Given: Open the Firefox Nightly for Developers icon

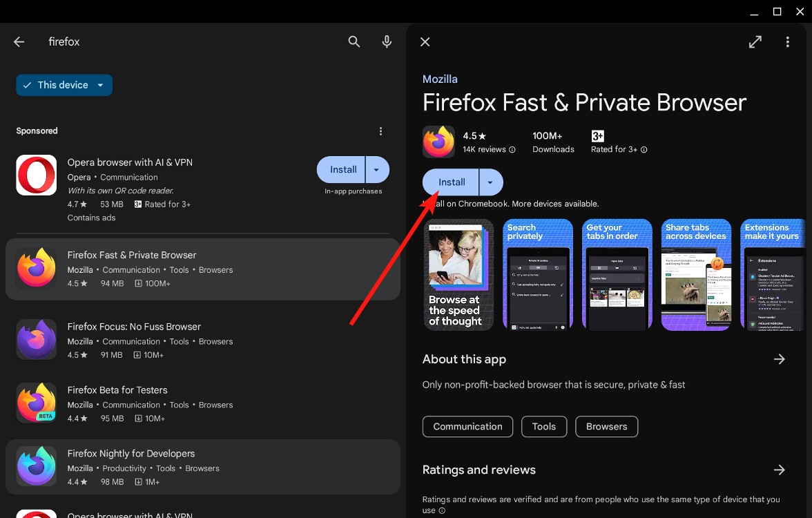Looking at the screenshot, I should coord(36,466).
